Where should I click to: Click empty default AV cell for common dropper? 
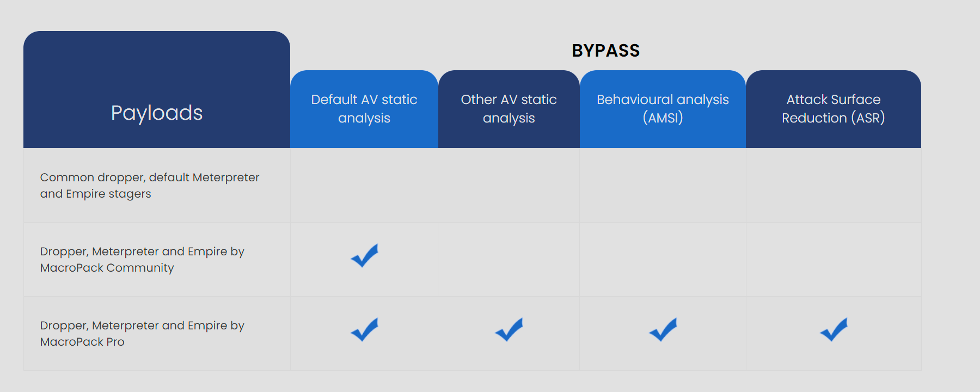(364, 186)
